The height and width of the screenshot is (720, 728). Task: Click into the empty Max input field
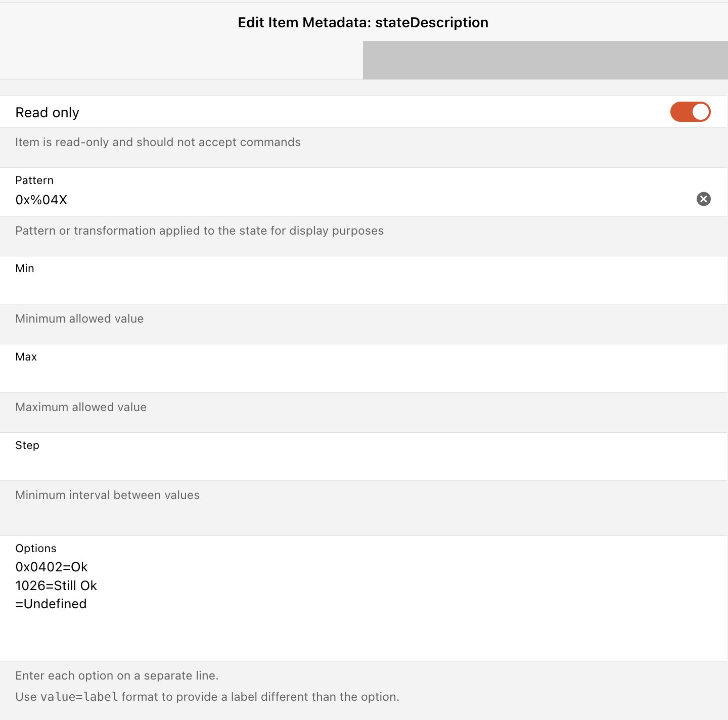tap(363, 376)
